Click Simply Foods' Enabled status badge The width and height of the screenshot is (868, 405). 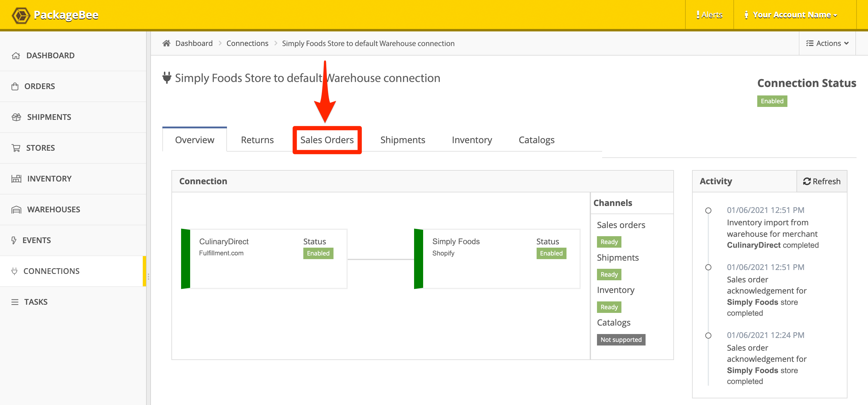[551, 254]
